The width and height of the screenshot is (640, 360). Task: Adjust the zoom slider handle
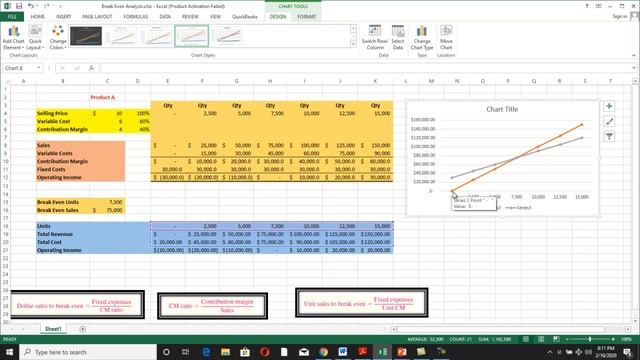coord(590,339)
